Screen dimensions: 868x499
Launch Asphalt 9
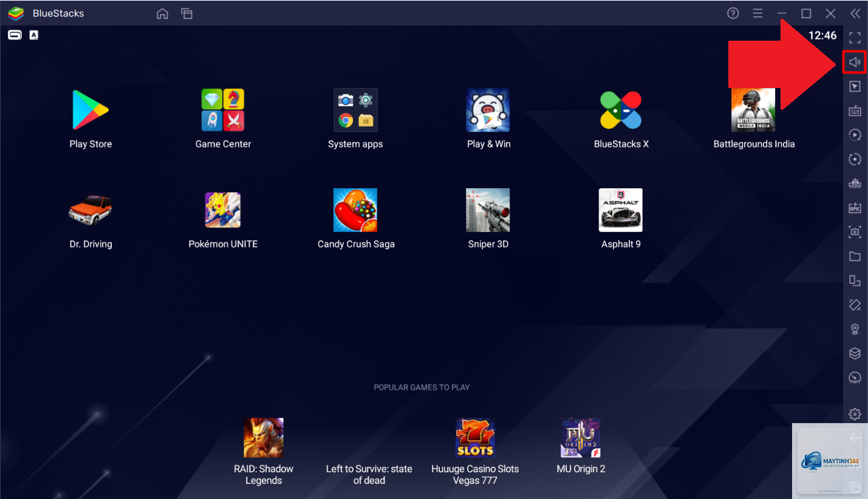(621, 210)
